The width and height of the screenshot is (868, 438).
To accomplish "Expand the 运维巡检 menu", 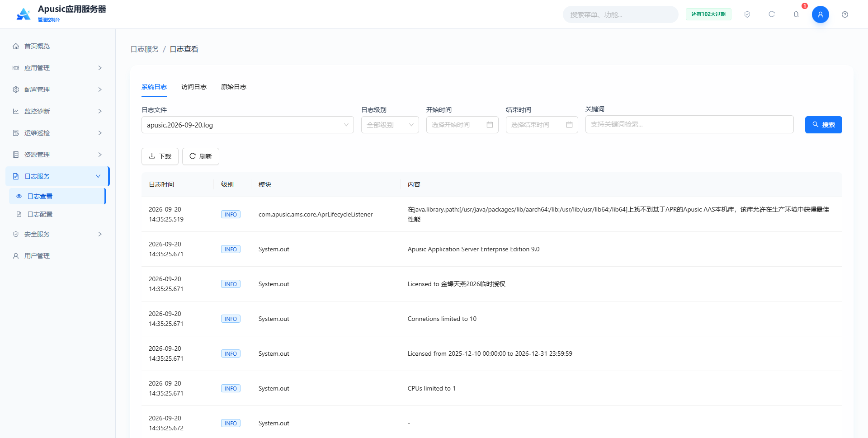I will click(x=57, y=133).
